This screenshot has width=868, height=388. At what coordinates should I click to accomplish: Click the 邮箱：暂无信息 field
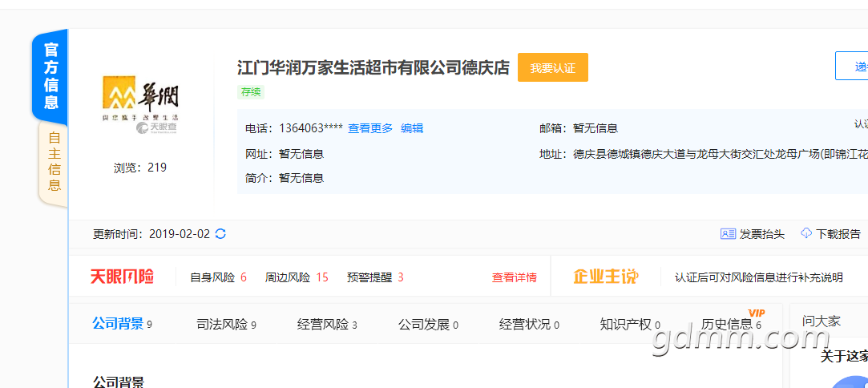click(579, 128)
